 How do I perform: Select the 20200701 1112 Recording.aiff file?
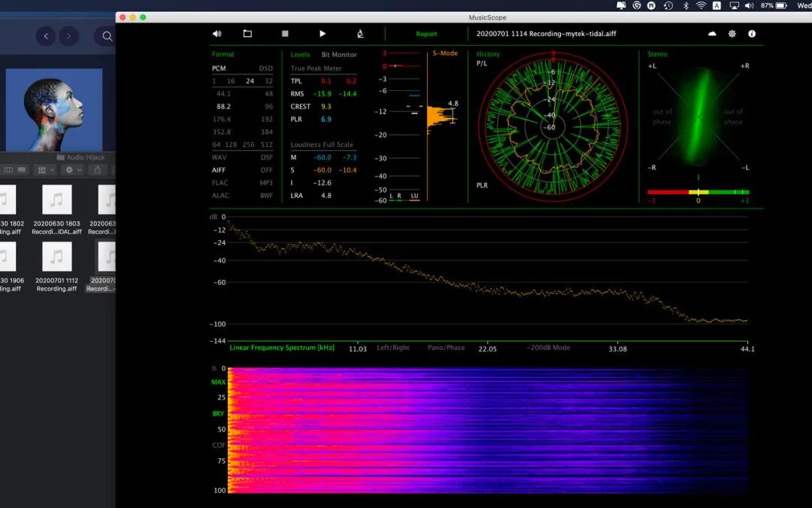point(57,257)
